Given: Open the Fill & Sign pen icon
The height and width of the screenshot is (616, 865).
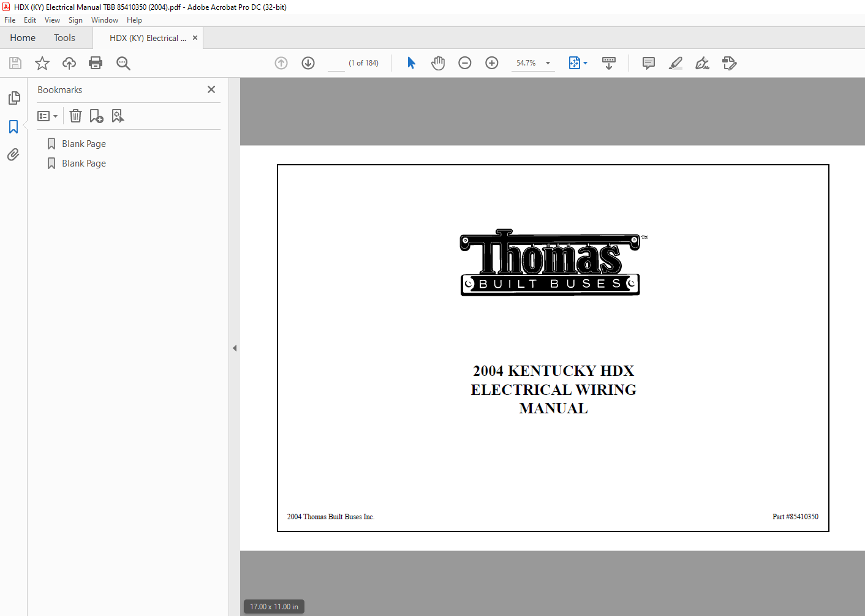Looking at the screenshot, I should (703, 63).
